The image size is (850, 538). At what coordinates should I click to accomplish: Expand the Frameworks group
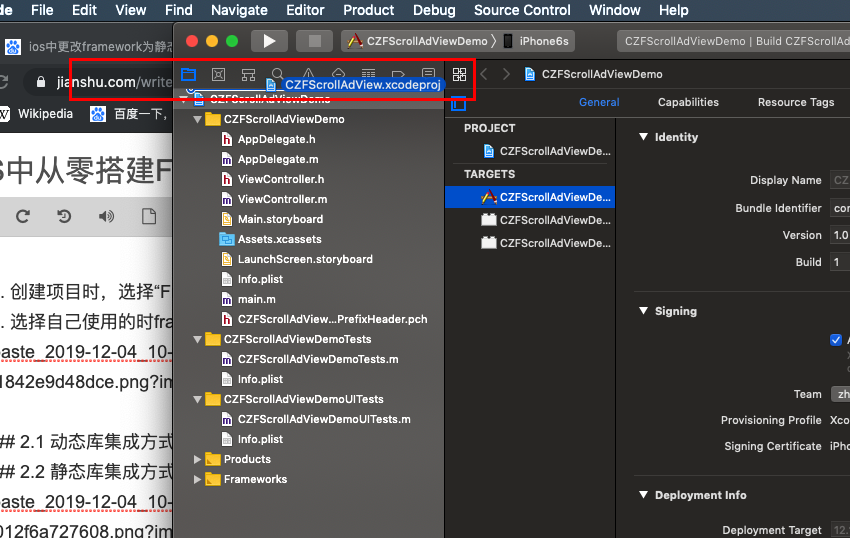pos(198,479)
